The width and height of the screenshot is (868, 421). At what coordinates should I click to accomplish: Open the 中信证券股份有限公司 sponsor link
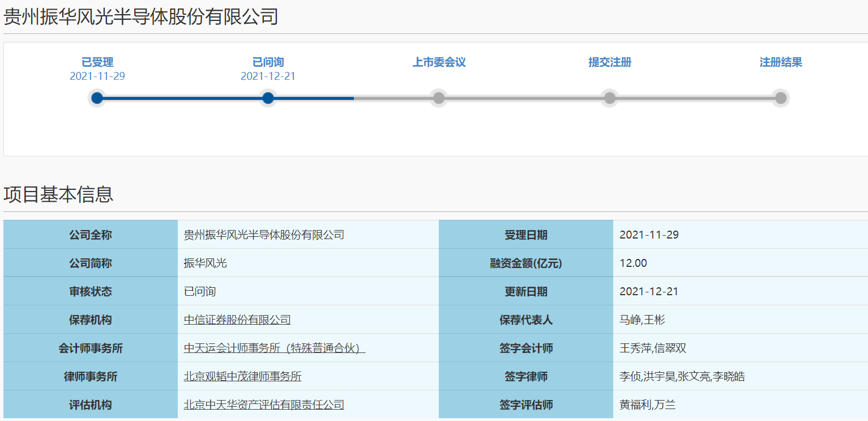(x=237, y=320)
